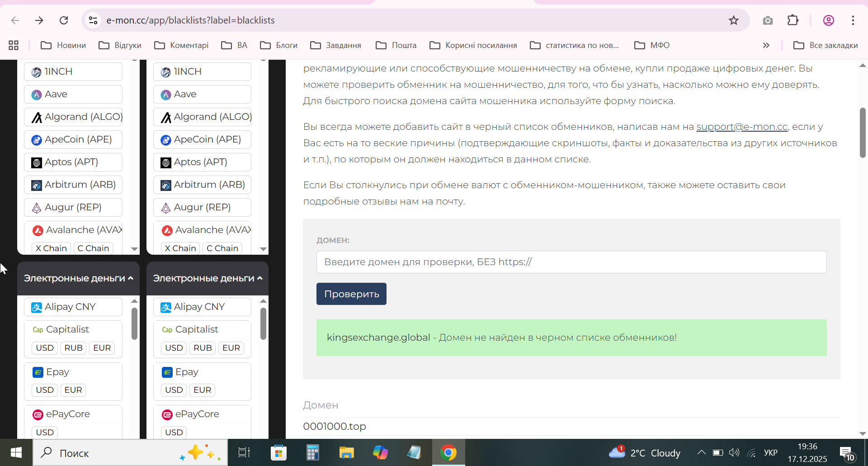Reload the e-mon.cc page

click(x=64, y=20)
